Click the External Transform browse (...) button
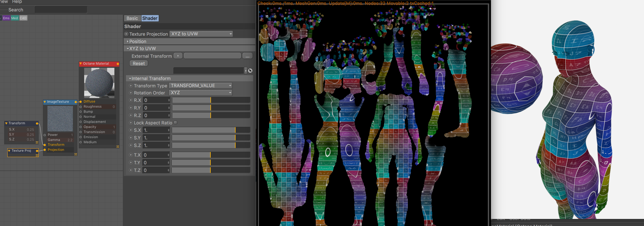 247,56
